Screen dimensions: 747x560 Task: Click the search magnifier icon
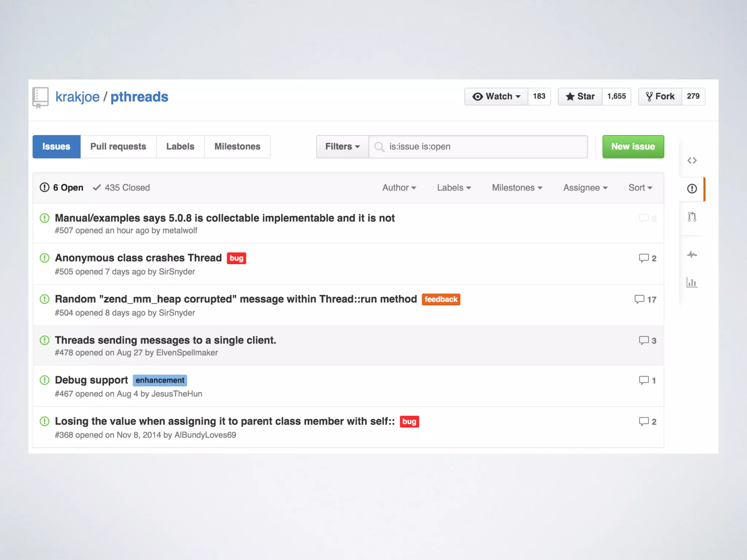(379, 147)
